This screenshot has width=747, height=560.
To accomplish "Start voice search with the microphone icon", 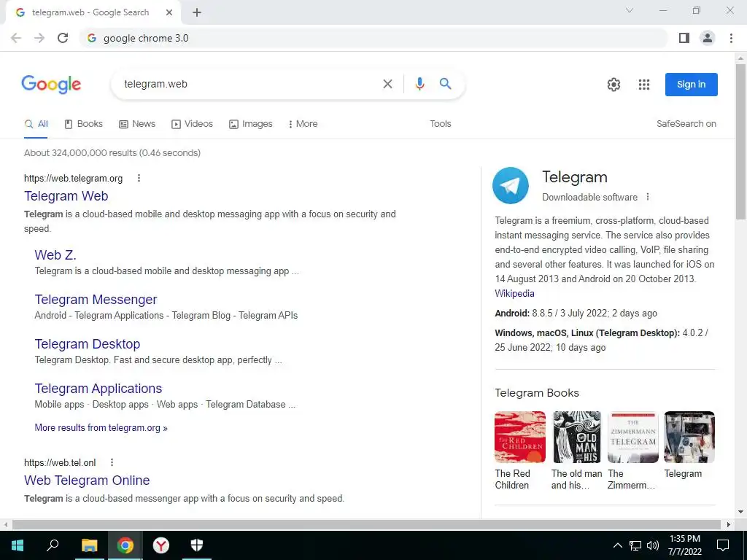I will (x=419, y=84).
